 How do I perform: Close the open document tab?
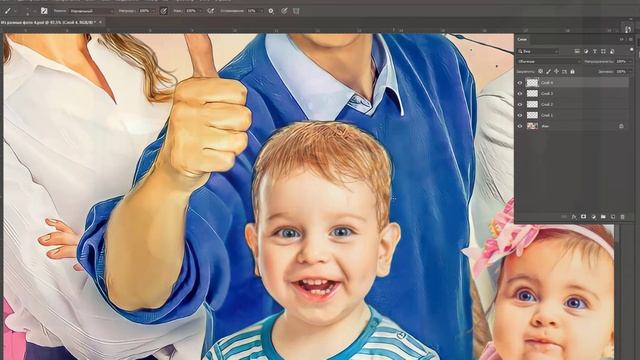(x=100, y=22)
